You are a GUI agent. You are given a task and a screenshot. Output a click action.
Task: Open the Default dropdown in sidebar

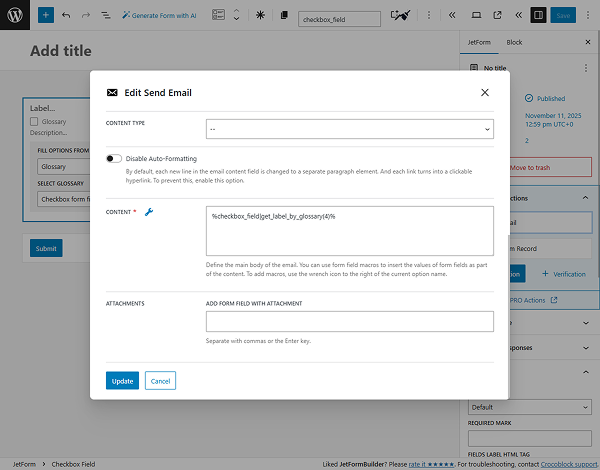529,407
